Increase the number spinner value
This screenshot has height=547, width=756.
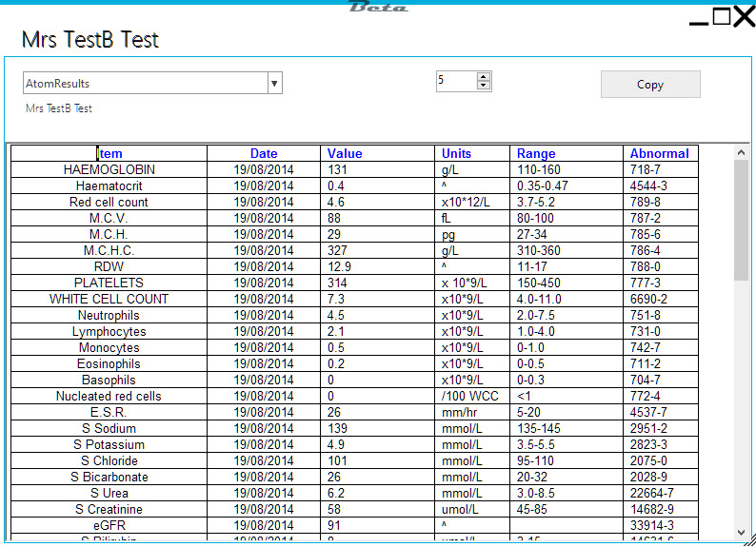pyautogui.click(x=483, y=76)
